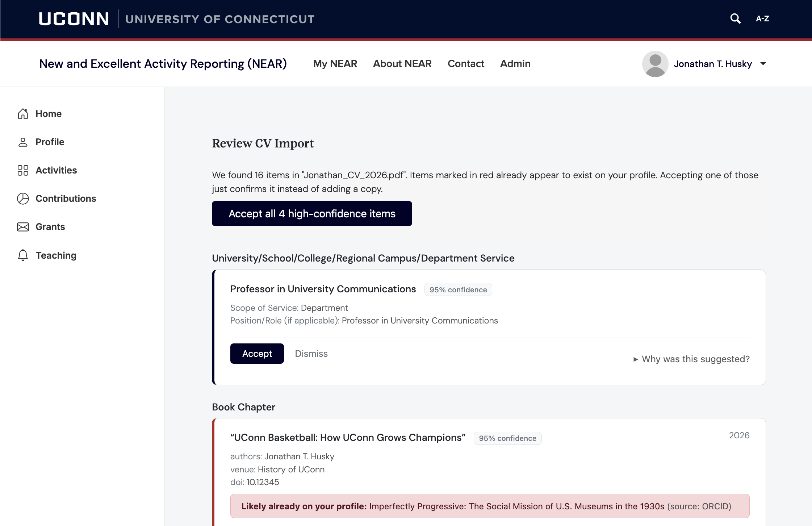The image size is (812, 526).
Task: Expand the Jonathan T. Husky account dropdown arrow
Action: (763, 64)
